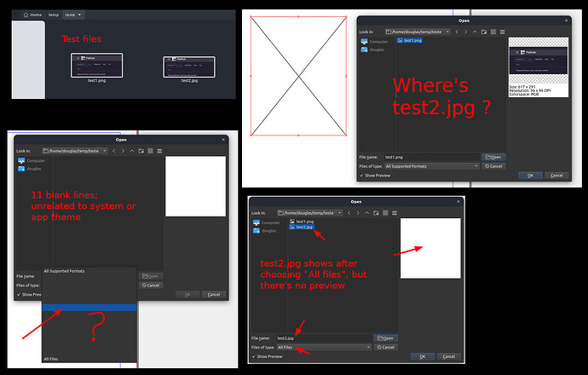588x375 pixels.
Task: Select Computer in sidebar of test1.png preview dialog
Action: (374, 42)
